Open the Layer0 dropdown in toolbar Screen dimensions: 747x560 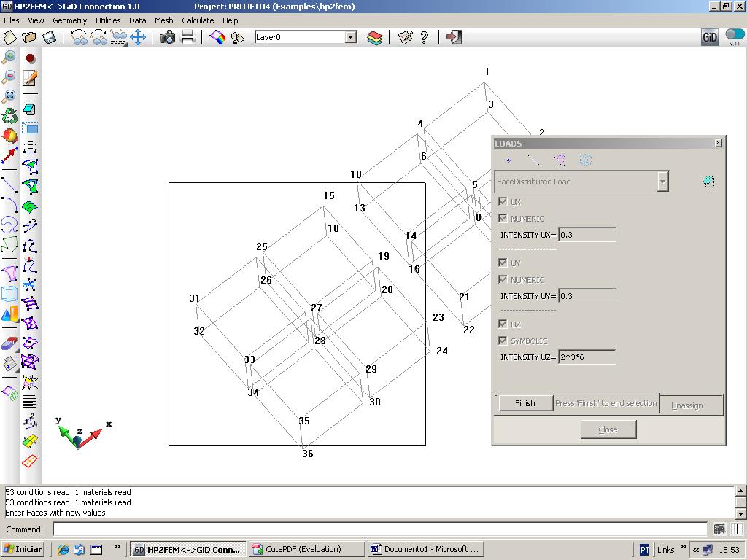click(350, 37)
